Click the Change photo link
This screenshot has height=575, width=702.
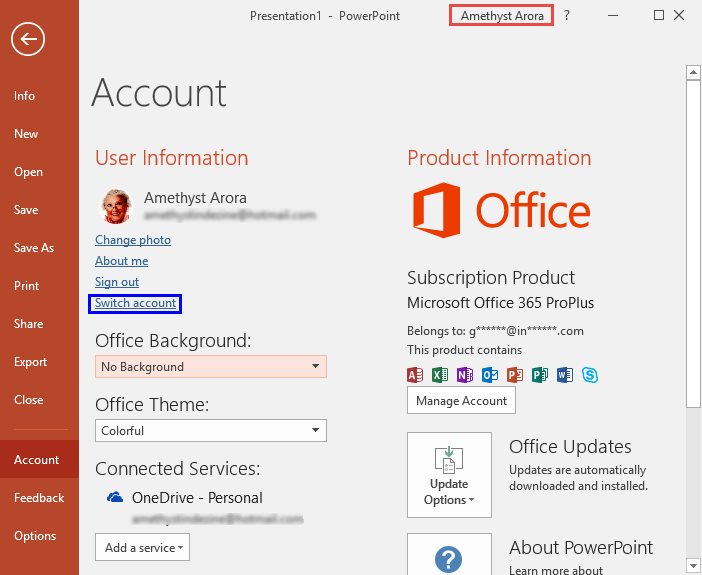click(133, 240)
